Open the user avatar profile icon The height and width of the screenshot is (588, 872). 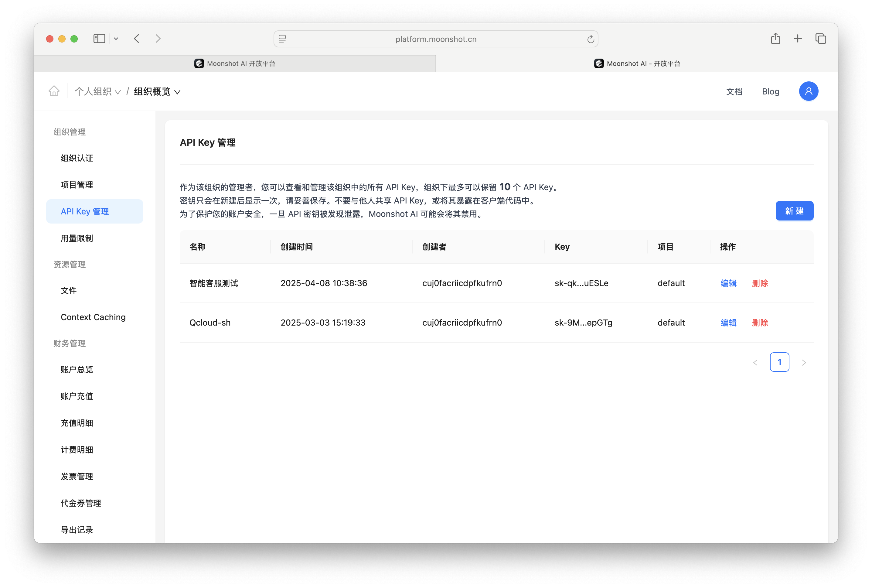808,91
